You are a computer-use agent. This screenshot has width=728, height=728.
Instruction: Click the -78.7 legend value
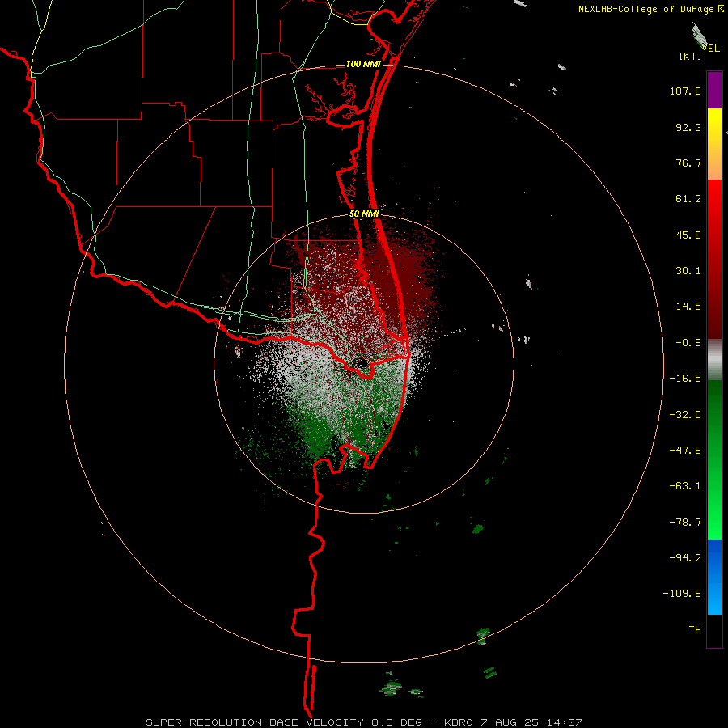685,523
